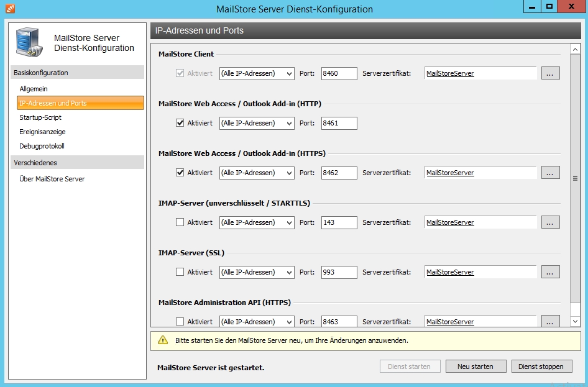588x387 pixels.
Task: Click the MailStore Client section heading
Action: [186, 54]
